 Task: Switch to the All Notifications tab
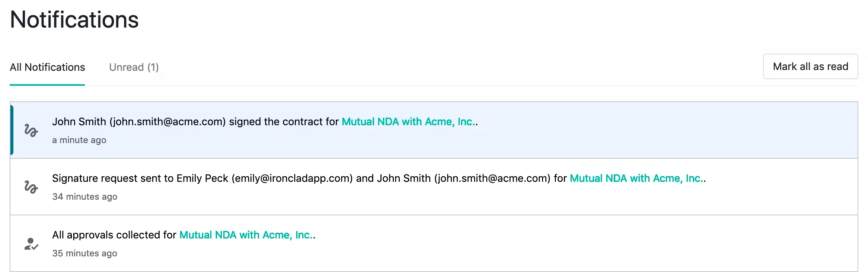pyautogui.click(x=47, y=67)
